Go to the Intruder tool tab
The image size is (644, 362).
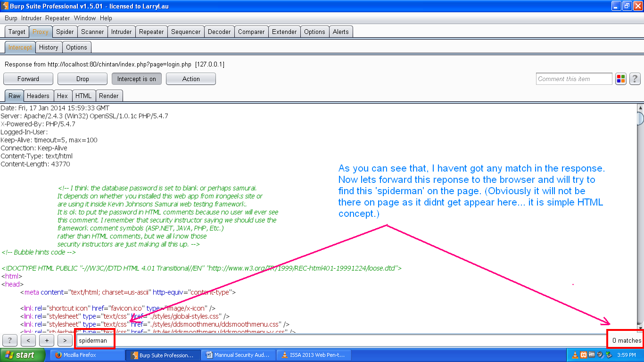pos(122,32)
